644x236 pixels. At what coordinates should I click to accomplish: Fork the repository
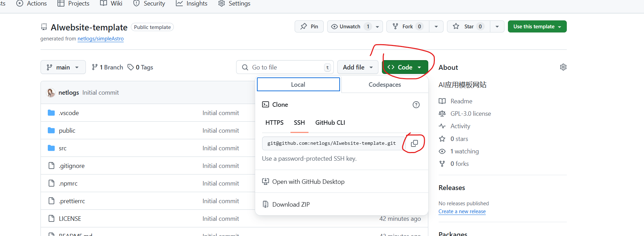point(408,27)
